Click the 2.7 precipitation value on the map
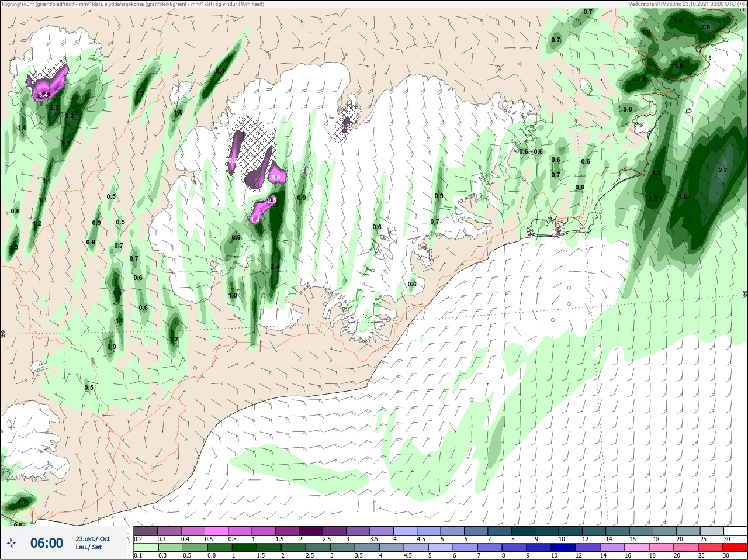Image resolution: width=748 pixels, height=560 pixels. click(723, 170)
